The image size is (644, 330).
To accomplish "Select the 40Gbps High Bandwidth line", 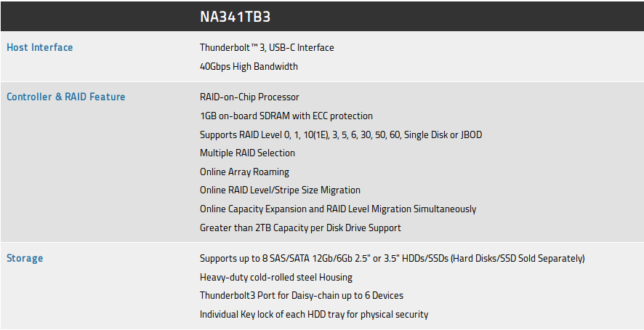I will click(249, 66).
